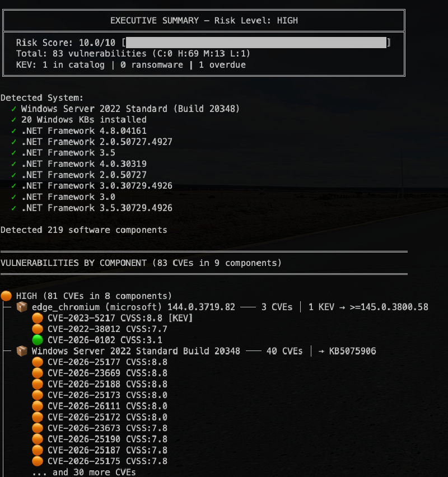The image size is (448, 477).
Task: Click the KEV: 1 in catalog line
Action: [131, 65]
